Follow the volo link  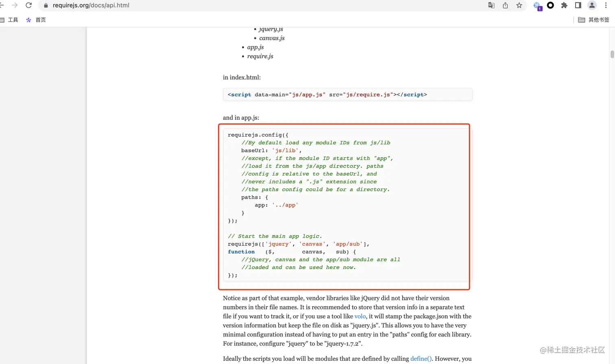(x=360, y=316)
